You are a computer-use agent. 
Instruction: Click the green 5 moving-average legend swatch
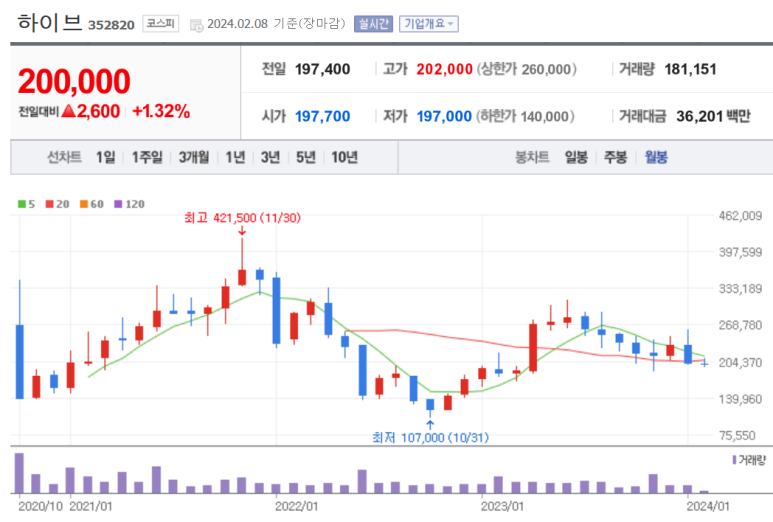click(x=22, y=204)
